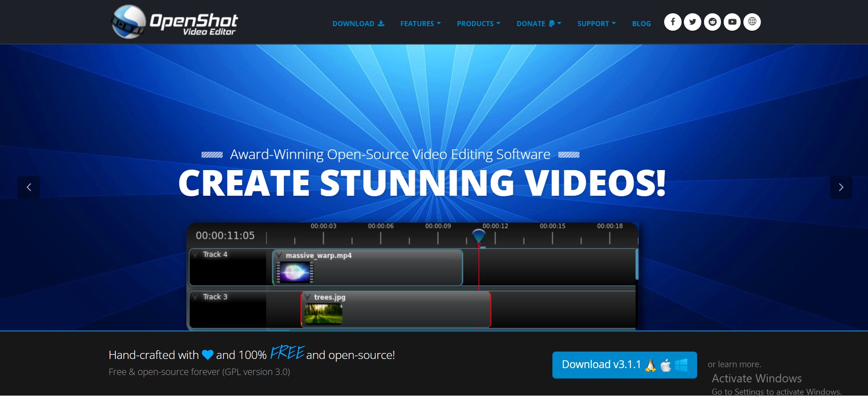Click the "00:00:06" ruler mark

[x=381, y=226]
